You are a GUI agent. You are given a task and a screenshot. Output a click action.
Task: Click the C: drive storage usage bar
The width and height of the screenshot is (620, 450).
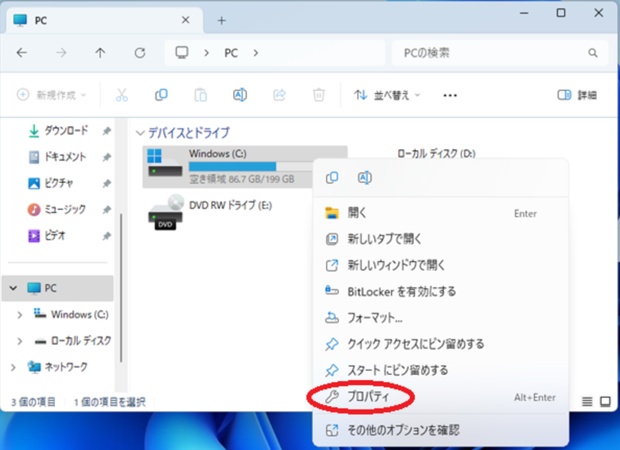click(252, 166)
